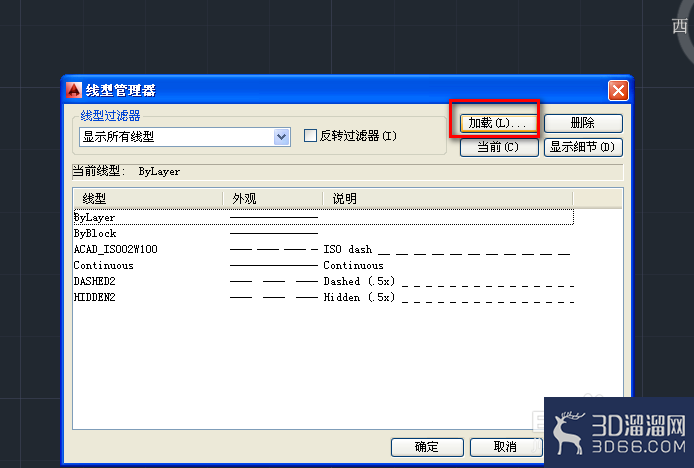Image resolution: width=694 pixels, height=468 pixels.
Task: Click the 加载(L)... load button
Action: [499, 123]
